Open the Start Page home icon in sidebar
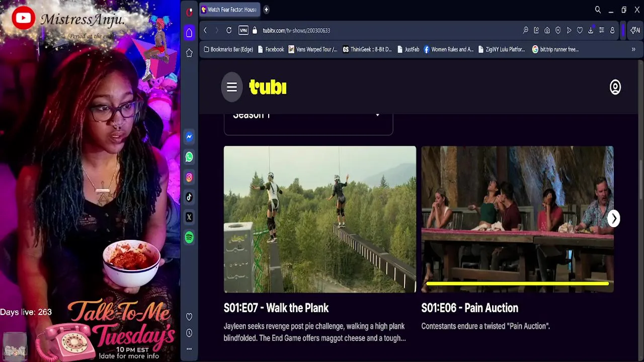 point(189,33)
